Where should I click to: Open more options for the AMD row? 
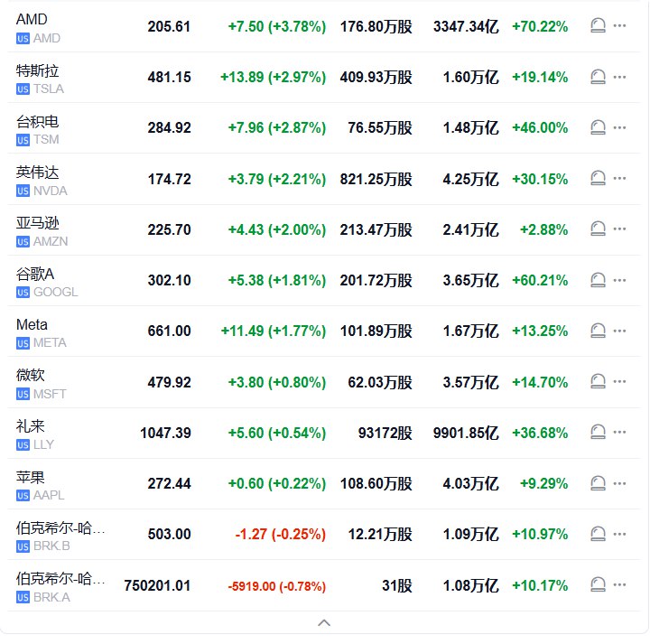(x=619, y=25)
